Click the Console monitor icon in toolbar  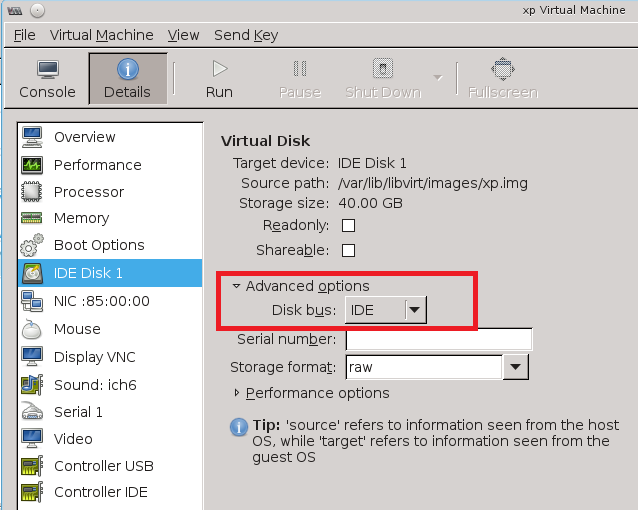click(x=47, y=70)
